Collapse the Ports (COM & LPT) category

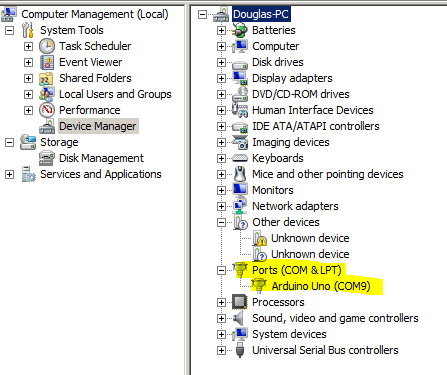pos(221,270)
